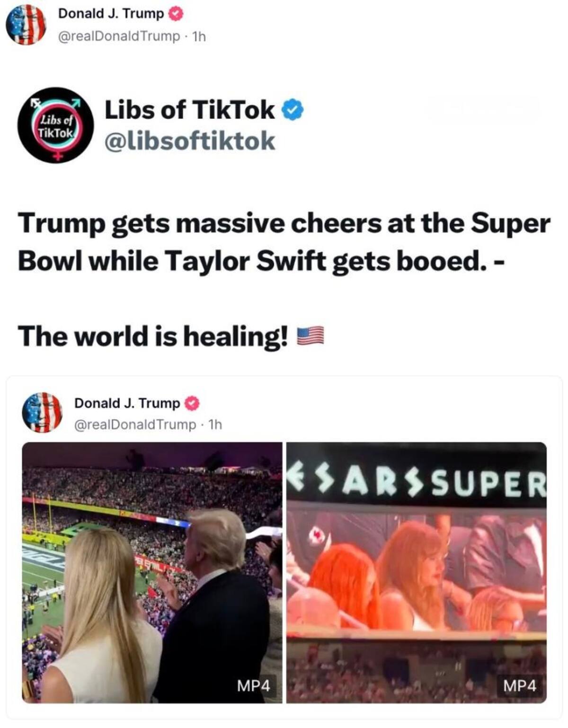Open the top Donald J. Trump display name

(111, 14)
